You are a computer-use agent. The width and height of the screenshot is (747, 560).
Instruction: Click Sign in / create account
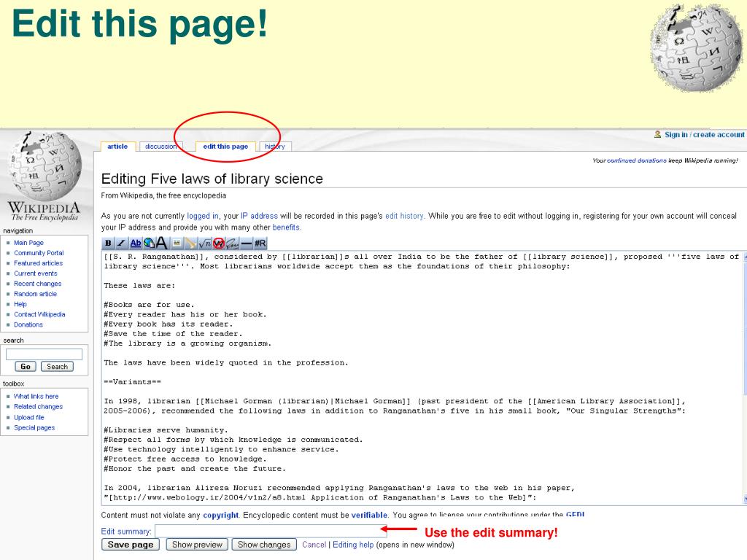point(704,135)
